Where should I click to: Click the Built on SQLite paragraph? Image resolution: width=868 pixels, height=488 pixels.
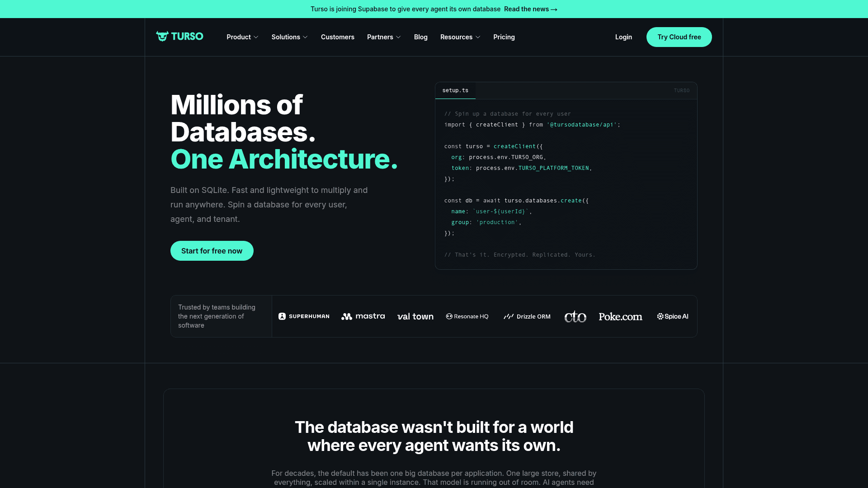click(x=269, y=205)
